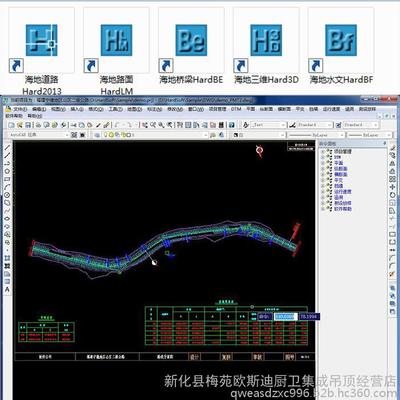Open the dimension style Standard dropdown
This screenshot has width=400, height=400.
point(315,125)
